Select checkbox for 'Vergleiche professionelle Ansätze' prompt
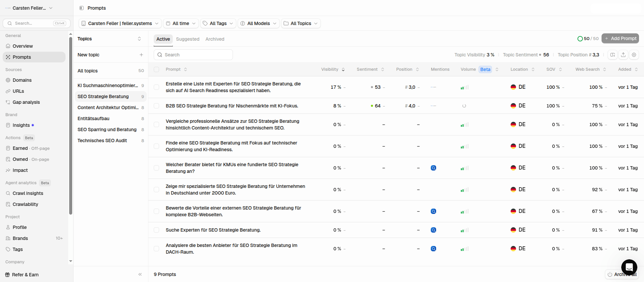 [x=156, y=124]
